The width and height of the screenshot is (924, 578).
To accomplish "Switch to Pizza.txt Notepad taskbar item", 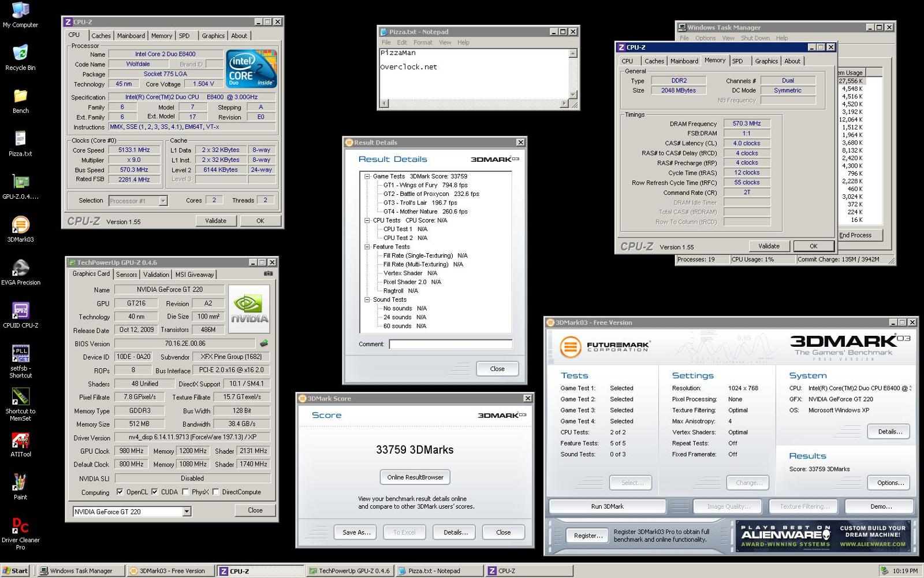I will tap(439, 571).
